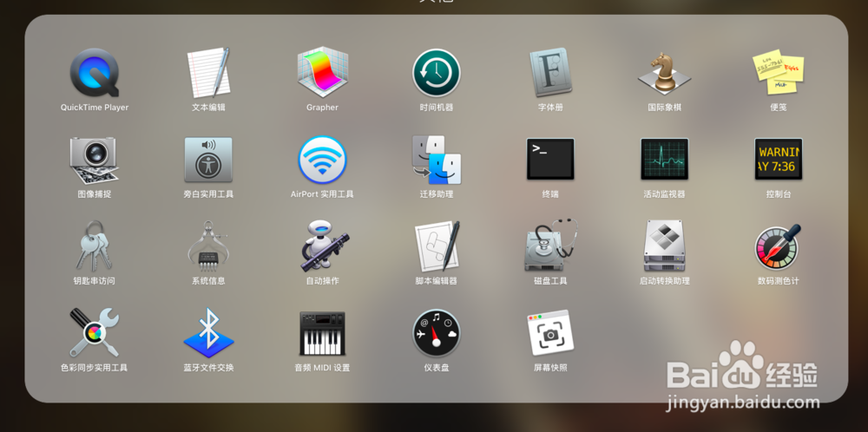The height and width of the screenshot is (432, 868).
Task: Open 旁白实用工具 VoiceOver Utility icon
Action: (208, 160)
